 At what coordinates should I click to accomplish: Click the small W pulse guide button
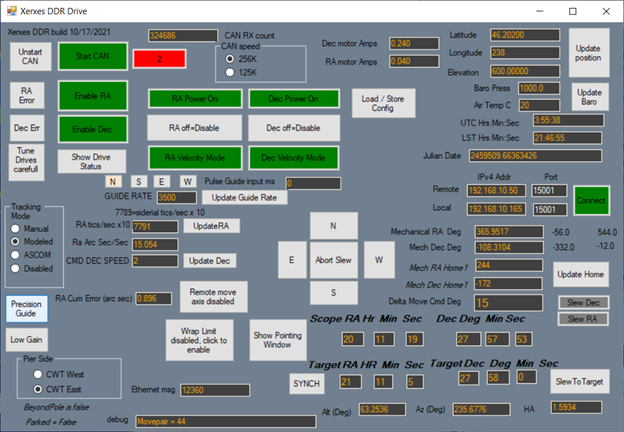(187, 181)
